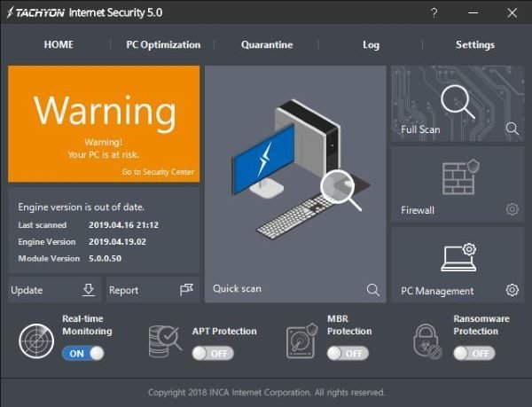Enable the MBR Protection toggle
Image resolution: width=532 pixels, height=407 pixels.
click(348, 354)
